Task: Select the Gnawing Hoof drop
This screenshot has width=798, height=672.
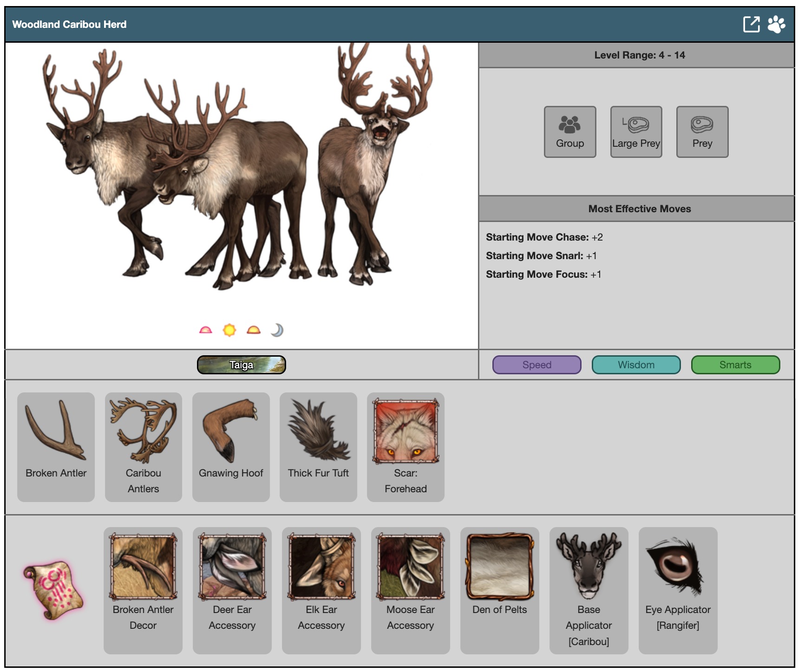Action: (231, 447)
